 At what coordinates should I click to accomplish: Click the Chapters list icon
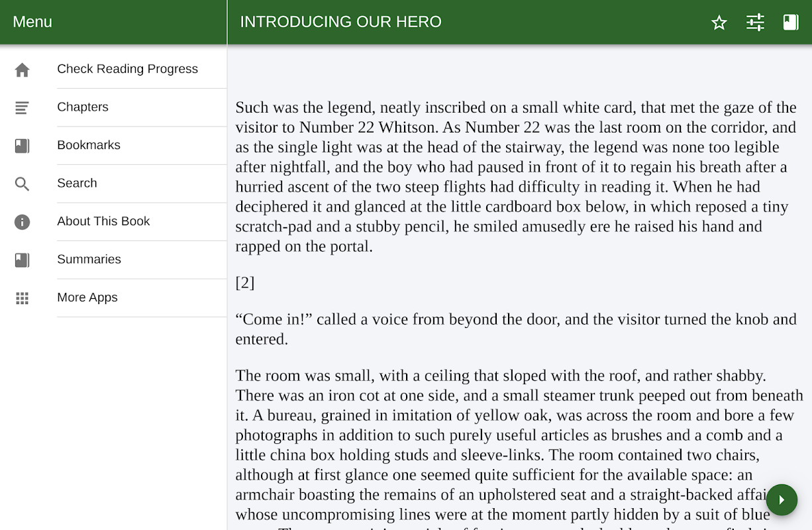click(23, 107)
